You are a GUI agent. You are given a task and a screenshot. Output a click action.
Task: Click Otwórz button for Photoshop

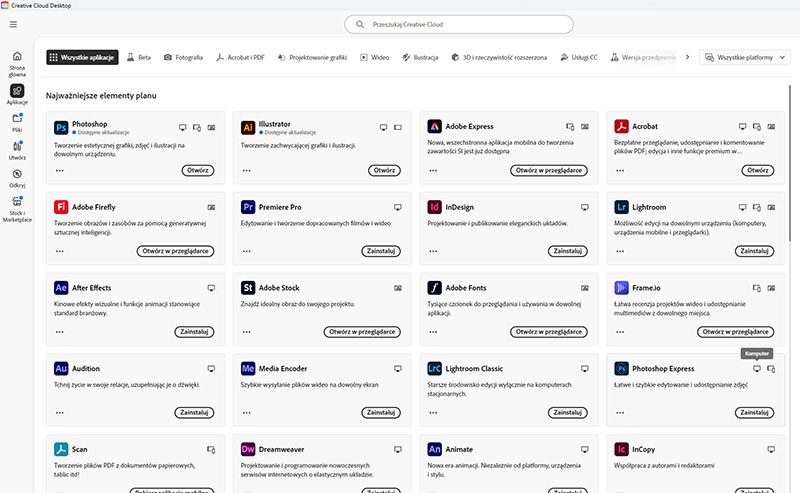[x=198, y=170]
